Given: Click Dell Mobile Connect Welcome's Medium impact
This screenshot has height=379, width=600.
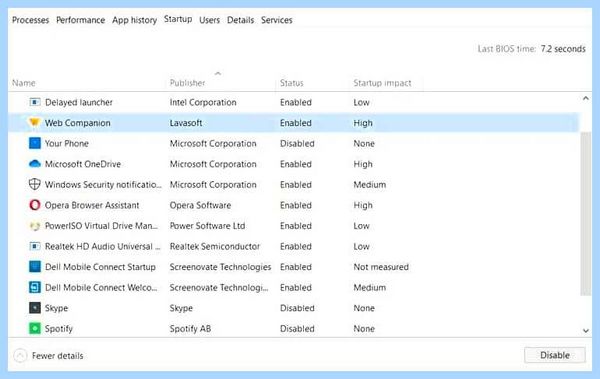Looking at the screenshot, I should pyautogui.click(x=369, y=288).
